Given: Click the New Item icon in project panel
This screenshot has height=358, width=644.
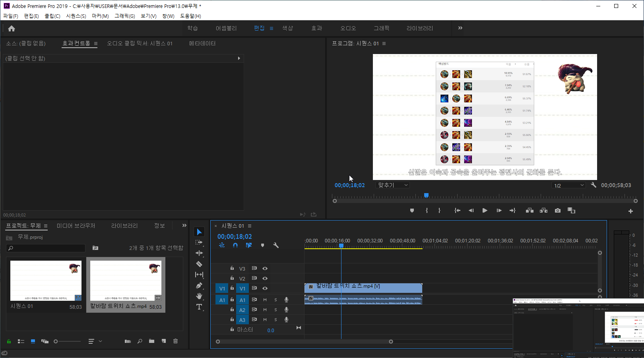Looking at the screenshot, I should pos(164,341).
